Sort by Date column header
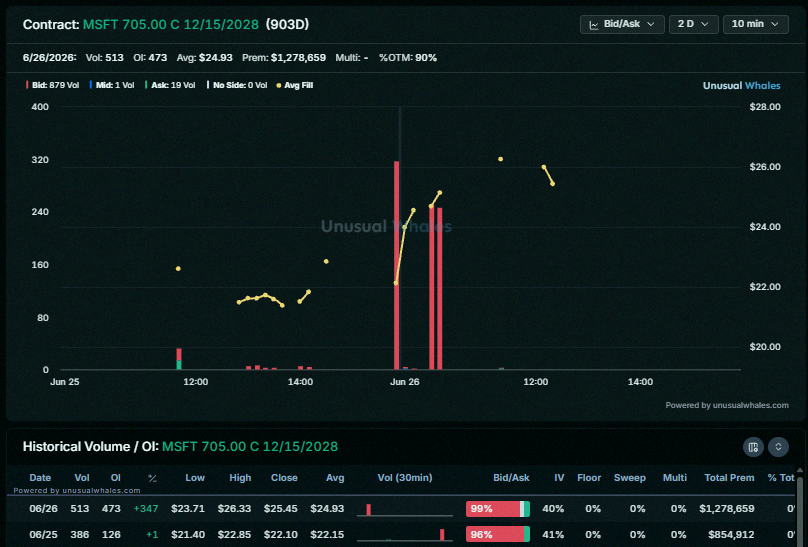The height and width of the screenshot is (547, 808). (x=40, y=478)
